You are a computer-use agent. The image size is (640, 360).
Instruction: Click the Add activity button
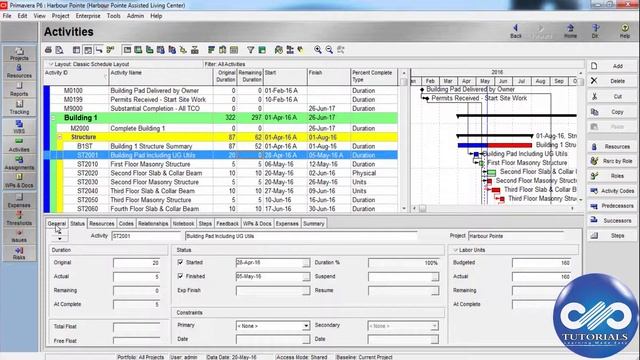click(x=612, y=66)
